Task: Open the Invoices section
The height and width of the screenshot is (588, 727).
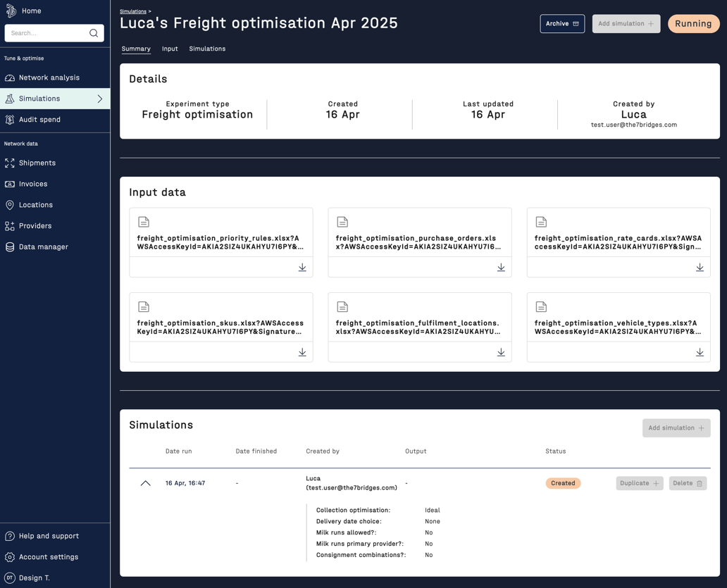Action: click(35, 184)
